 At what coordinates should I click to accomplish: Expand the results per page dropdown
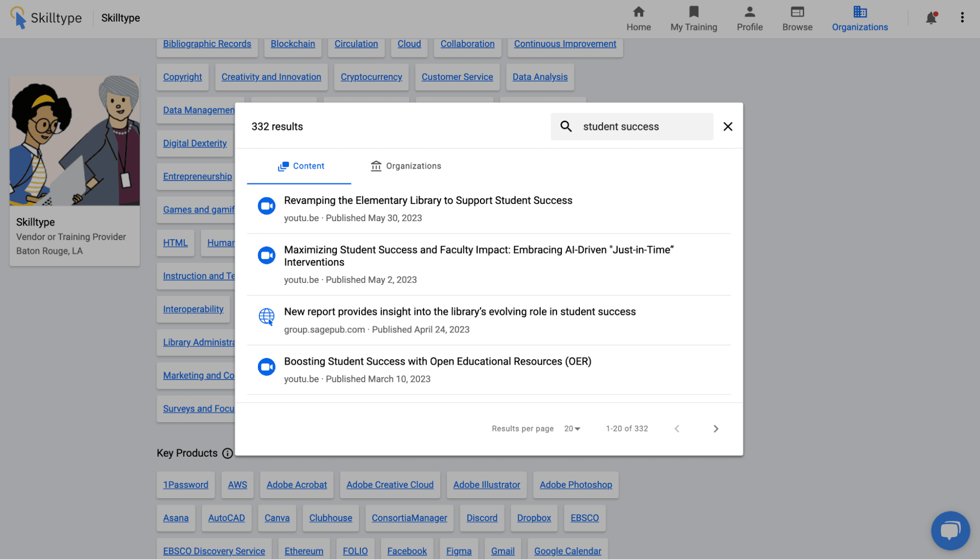click(572, 429)
